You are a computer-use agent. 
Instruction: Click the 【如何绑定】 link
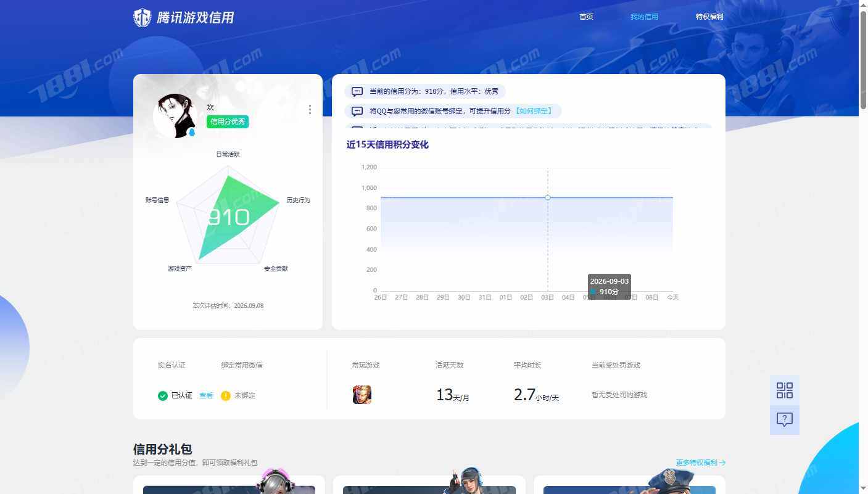533,111
